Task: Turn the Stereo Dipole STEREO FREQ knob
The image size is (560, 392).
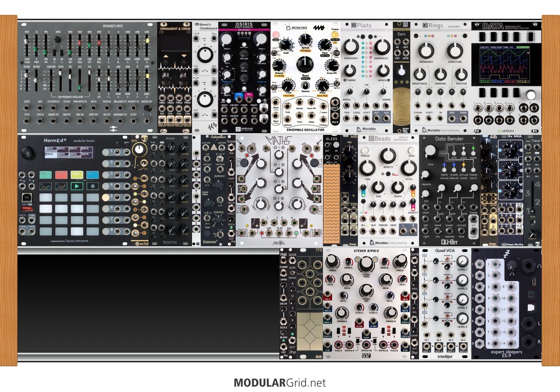Action: [x=366, y=263]
